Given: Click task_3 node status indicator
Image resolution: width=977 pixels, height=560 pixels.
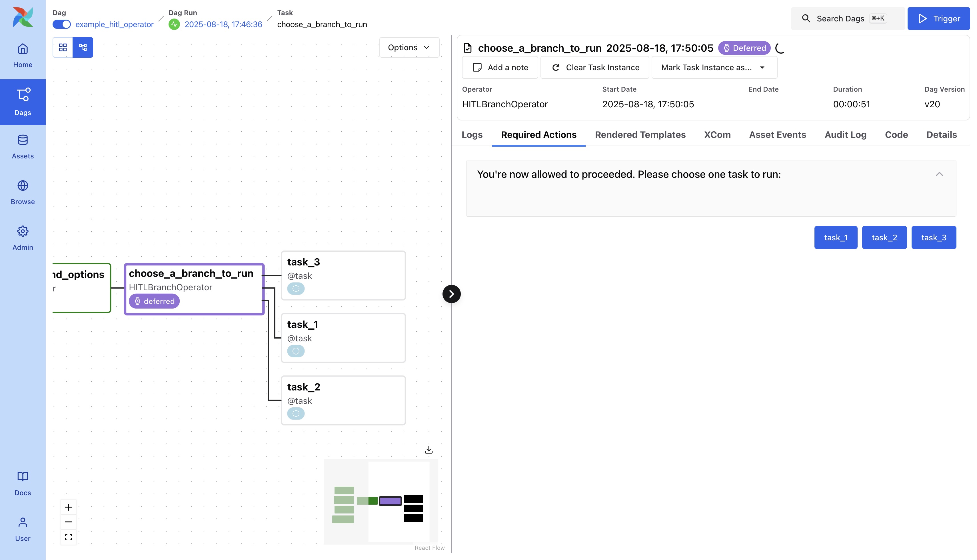Looking at the screenshot, I should click(x=296, y=289).
